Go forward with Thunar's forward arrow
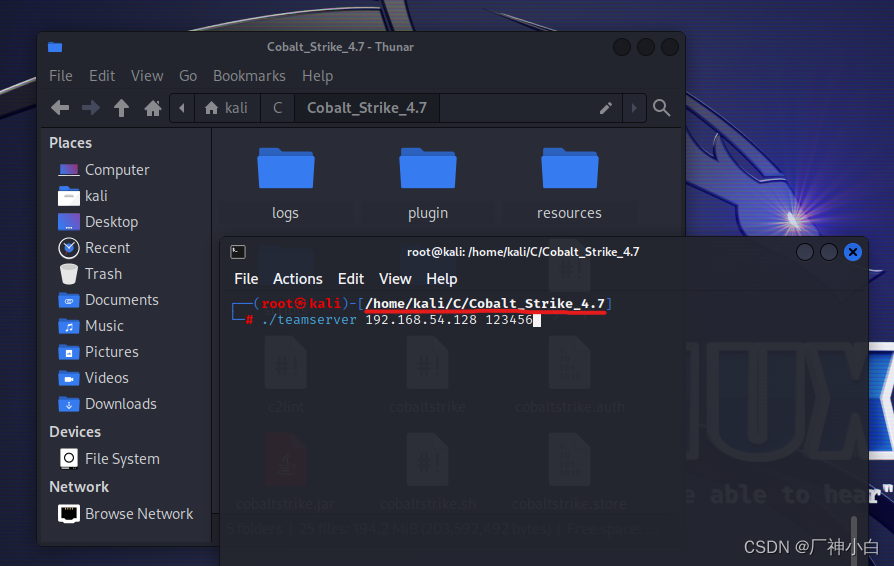Viewport: 894px width, 566px height. 91,108
